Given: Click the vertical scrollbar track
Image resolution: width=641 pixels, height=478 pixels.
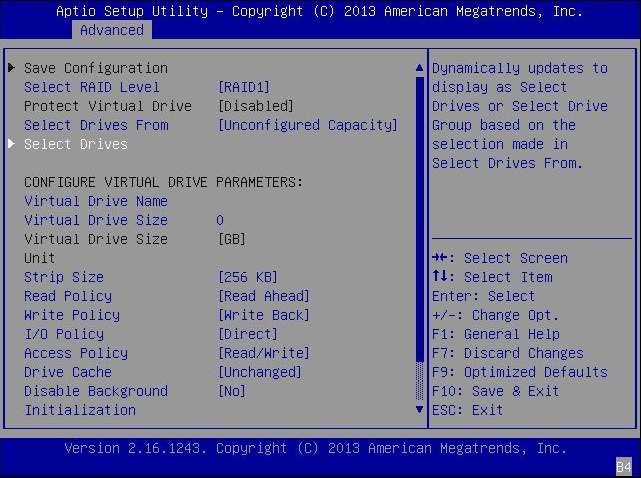Looking at the screenshot, I should tap(419, 239).
